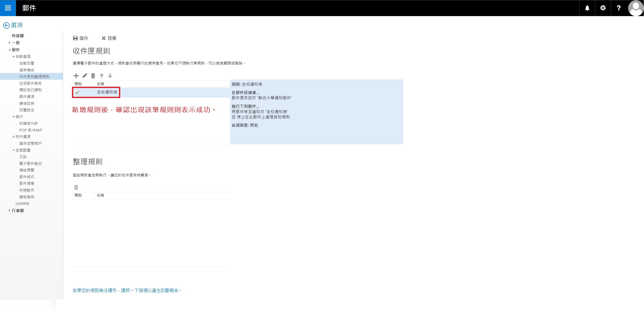Viewport: 644px width, 309px height.
Task: Collapse the 自動處理 tree section
Action: tap(13, 57)
